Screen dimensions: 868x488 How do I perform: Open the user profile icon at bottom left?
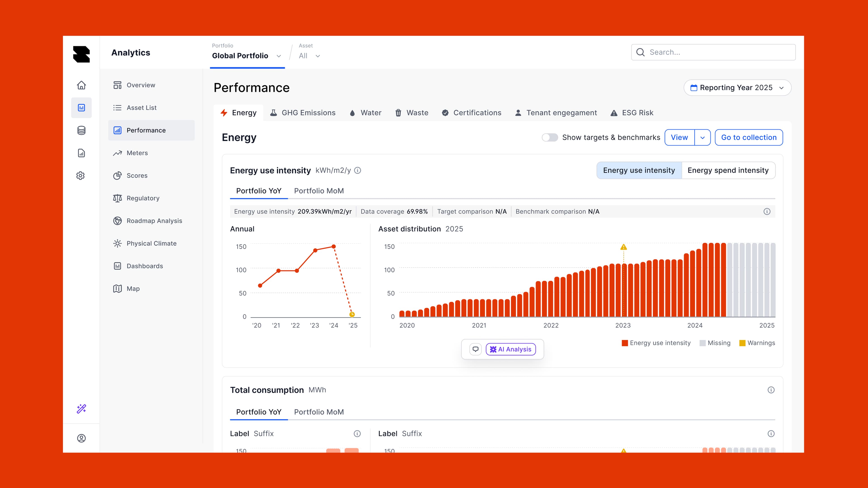pyautogui.click(x=81, y=438)
